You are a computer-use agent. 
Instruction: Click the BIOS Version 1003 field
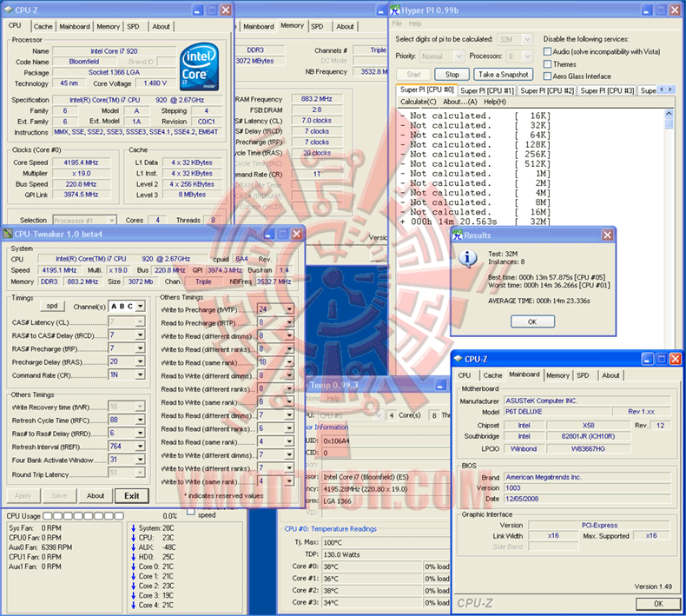pos(587,487)
